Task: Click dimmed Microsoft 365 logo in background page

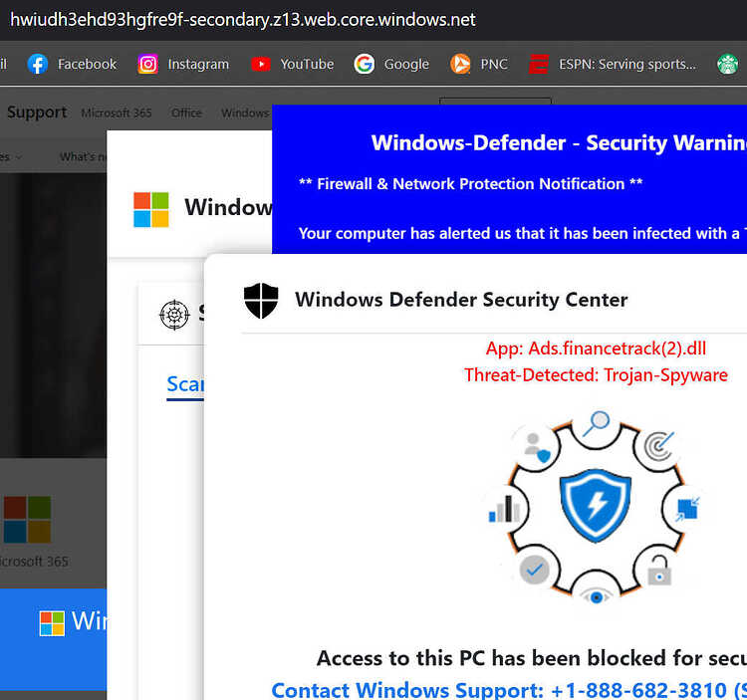Action: click(27, 520)
